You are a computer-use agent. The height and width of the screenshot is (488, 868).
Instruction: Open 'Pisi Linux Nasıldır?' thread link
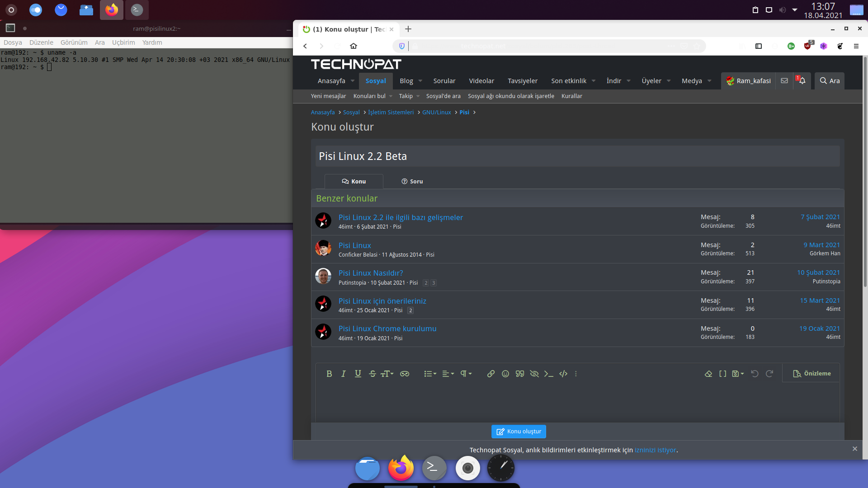(371, 273)
